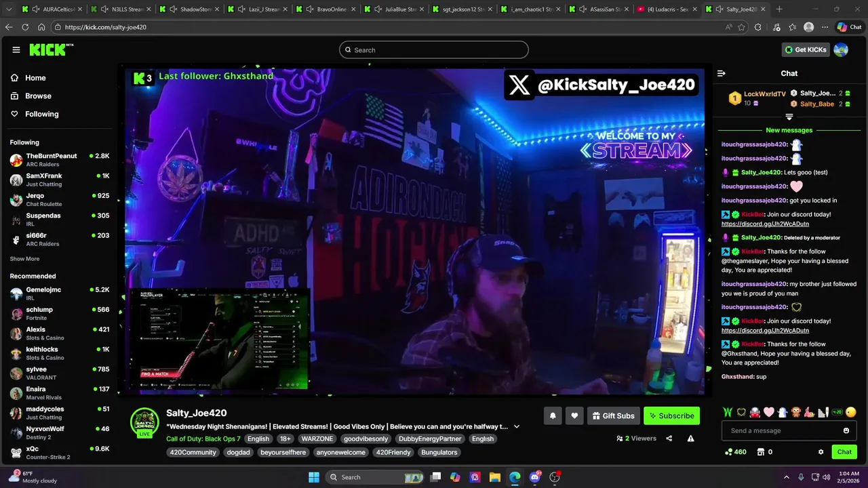
Task: Open browser settings three-dot menu
Action: (x=825, y=27)
